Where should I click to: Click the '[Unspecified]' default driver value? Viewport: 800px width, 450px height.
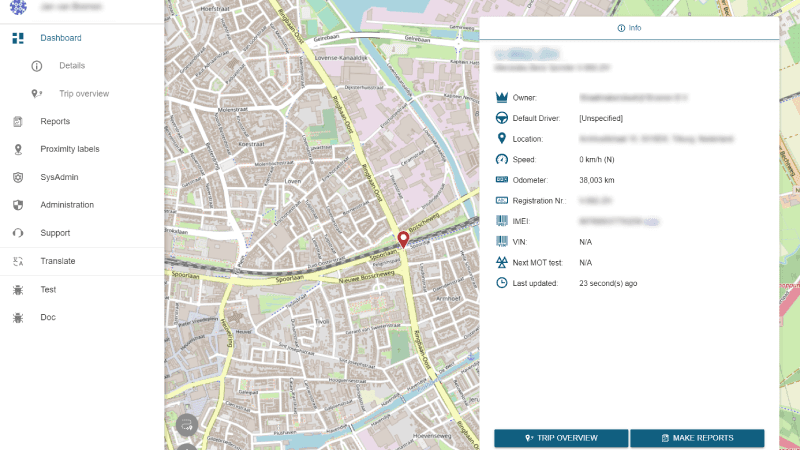pyautogui.click(x=601, y=118)
